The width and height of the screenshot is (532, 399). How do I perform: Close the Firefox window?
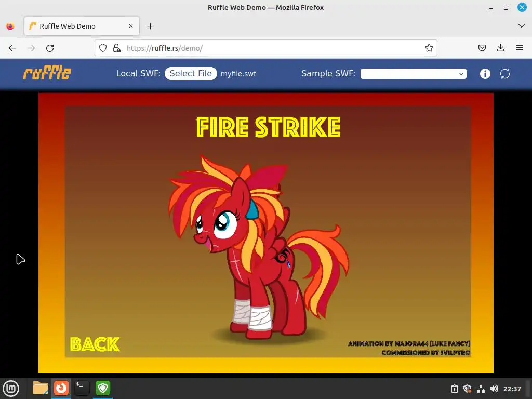tap(522, 7)
